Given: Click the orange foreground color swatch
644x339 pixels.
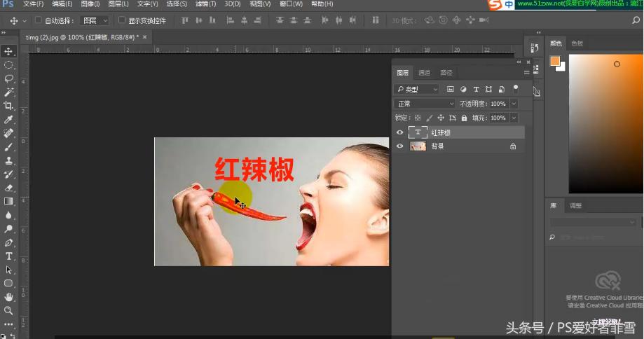Looking at the screenshot, I should pyautogui.click(x=555, y=61).
